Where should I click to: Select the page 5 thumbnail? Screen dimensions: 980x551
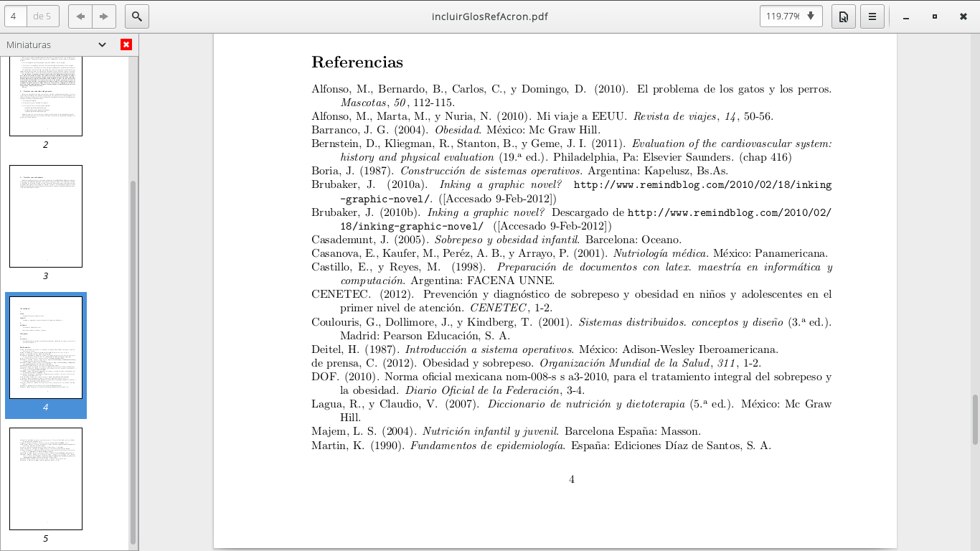[46, 479]
